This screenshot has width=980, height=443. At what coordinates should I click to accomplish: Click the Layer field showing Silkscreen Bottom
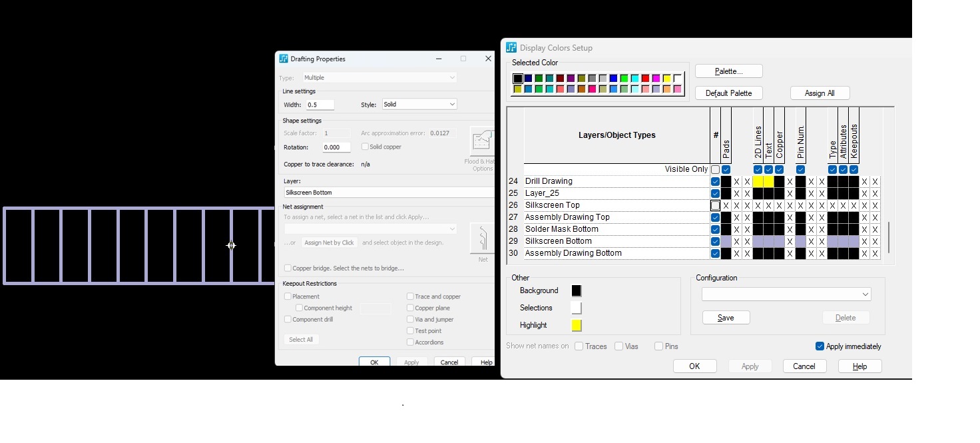(389, 193)
